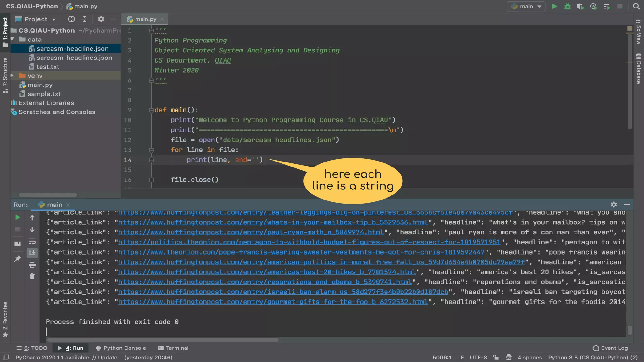Clear Run output with the trash icon

coord(32,277)
